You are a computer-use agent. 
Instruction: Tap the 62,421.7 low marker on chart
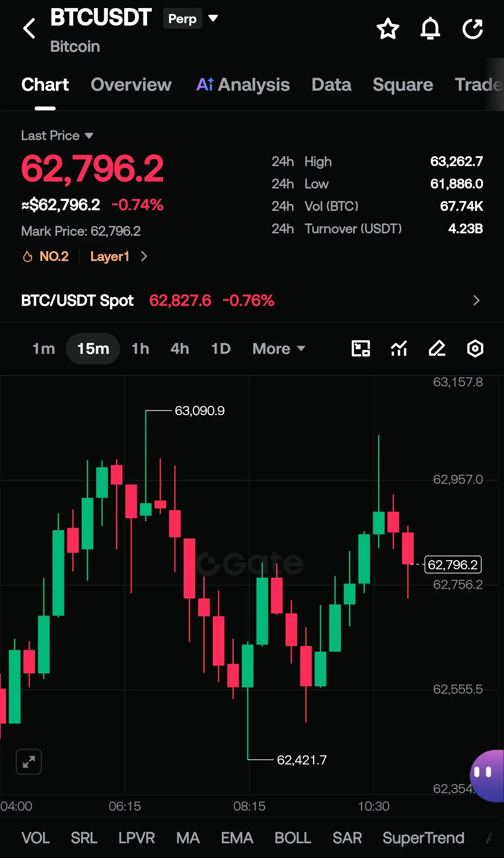(x=302, y=760)
